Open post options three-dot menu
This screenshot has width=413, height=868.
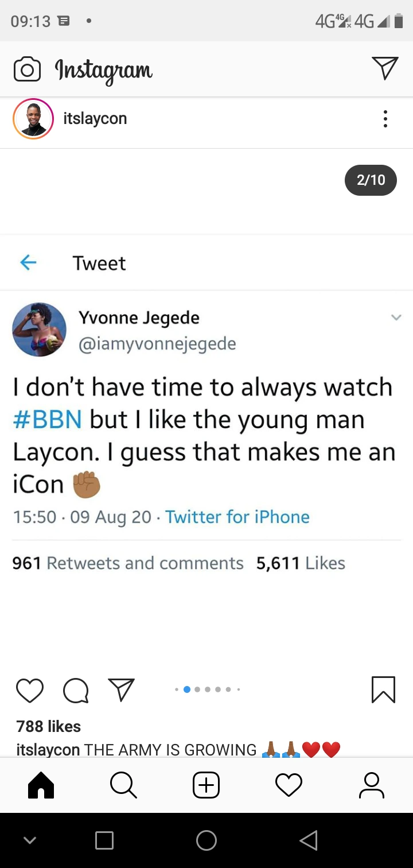tap(385, 119)
